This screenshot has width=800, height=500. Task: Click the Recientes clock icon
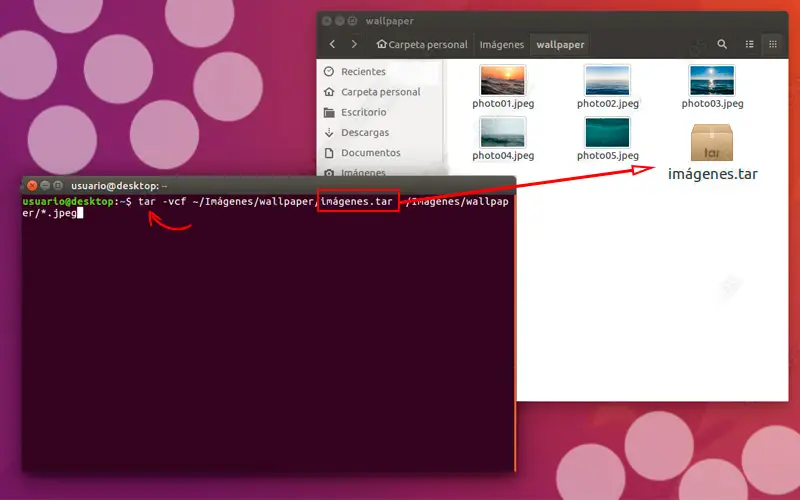pos(329,71)
